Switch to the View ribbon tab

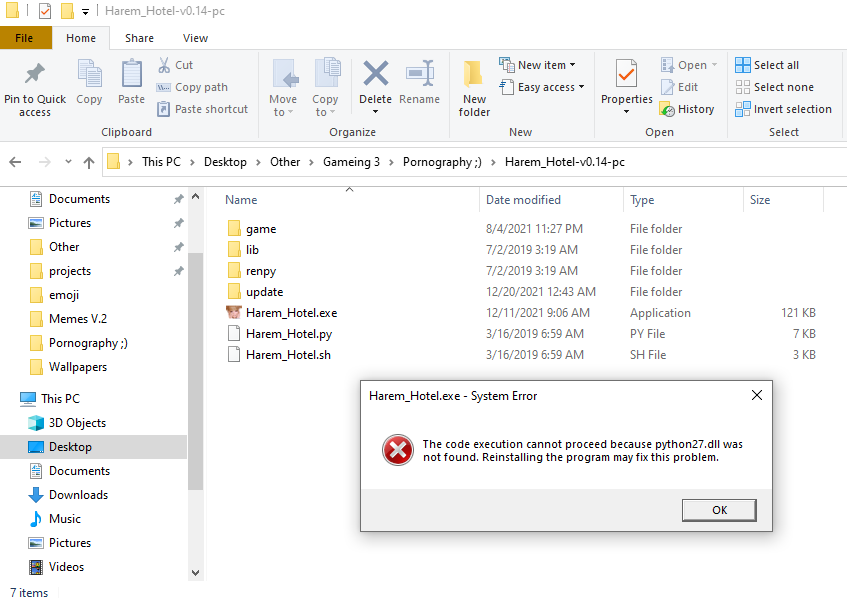[x=195, y=38]
